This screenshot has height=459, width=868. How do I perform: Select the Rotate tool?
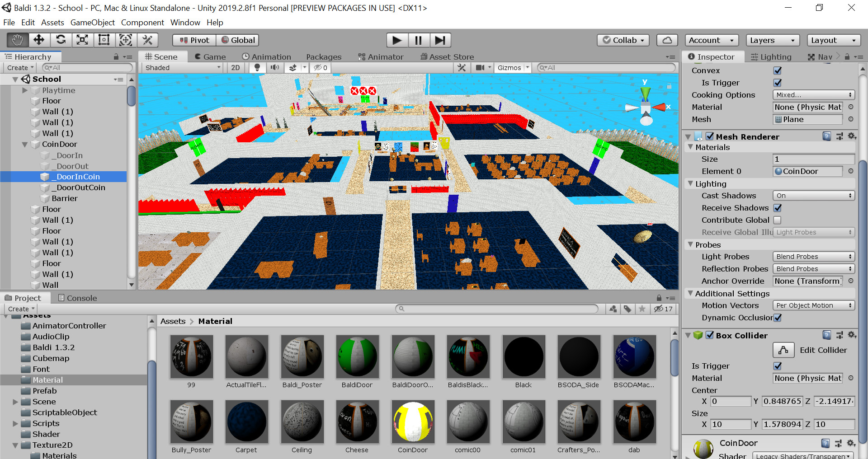point(61,40)
